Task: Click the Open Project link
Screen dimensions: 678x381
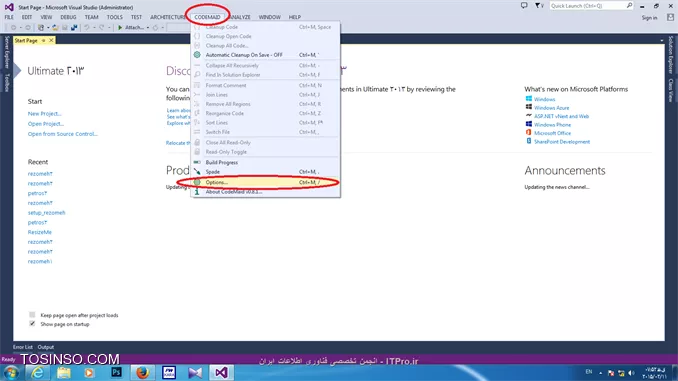Action: click(46, 124)
